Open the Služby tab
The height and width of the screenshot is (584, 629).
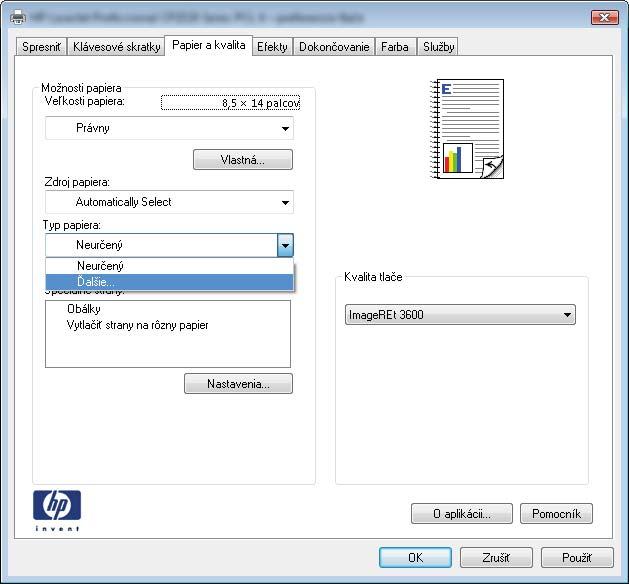click(x=438, y=47)
